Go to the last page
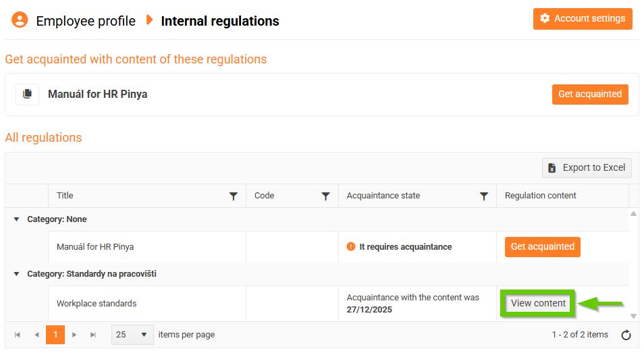 [93, 335]
